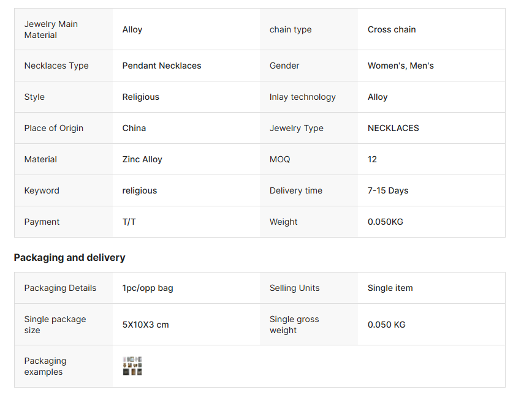Image resolution: width=532 pixels, height=395 pixels.
Task: Click the 'religious' keyword value
Action: pos(140,190)
